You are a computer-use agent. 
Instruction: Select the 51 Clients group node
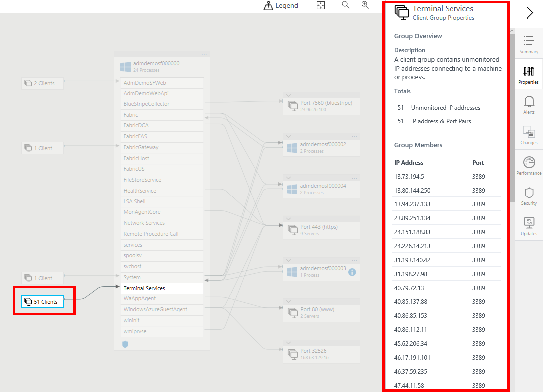[x=43, y=301]
